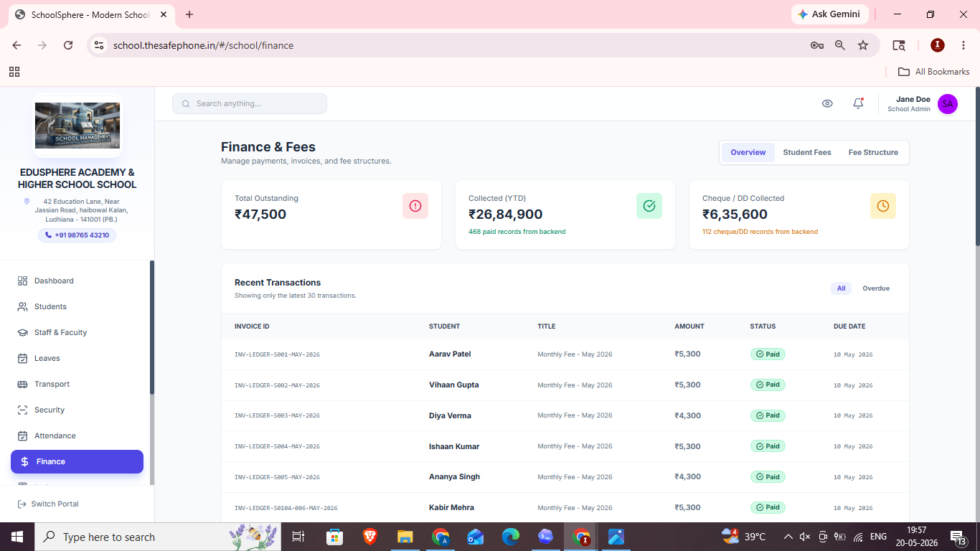Screen dimensions: 980x551
Task: Switch to the Overview tab
Action: (748, 152)
